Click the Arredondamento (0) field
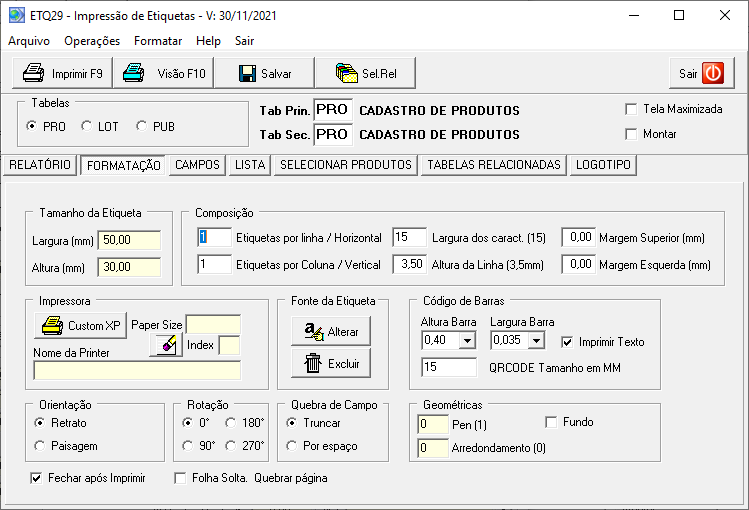The width and height of the screenshot is (749, 510). 433,448
